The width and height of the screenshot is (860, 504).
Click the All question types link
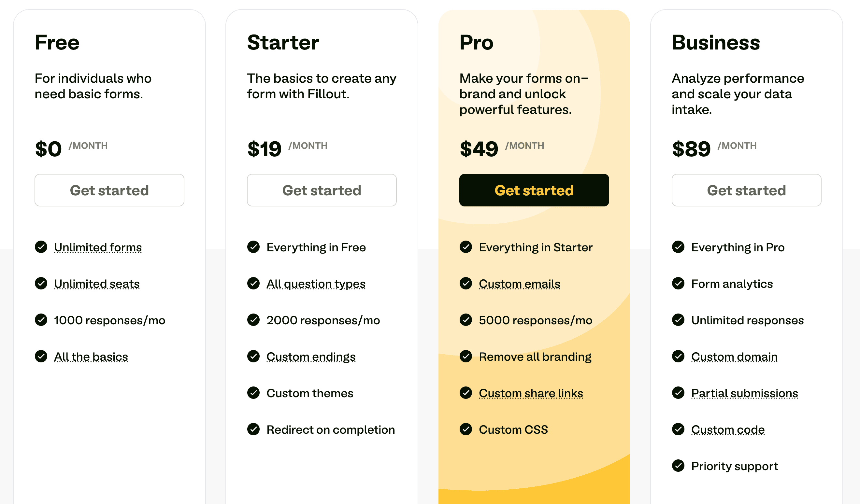coord(316,284)
